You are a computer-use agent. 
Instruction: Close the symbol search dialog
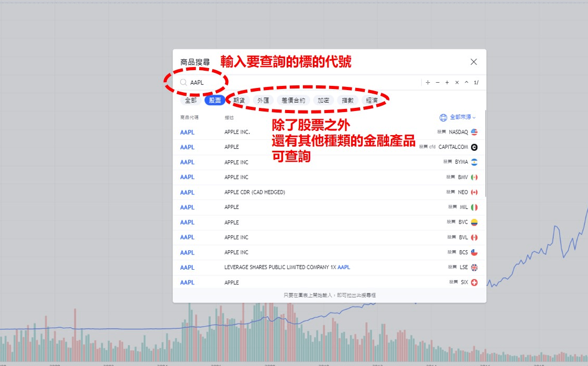[x=474, y=62]
